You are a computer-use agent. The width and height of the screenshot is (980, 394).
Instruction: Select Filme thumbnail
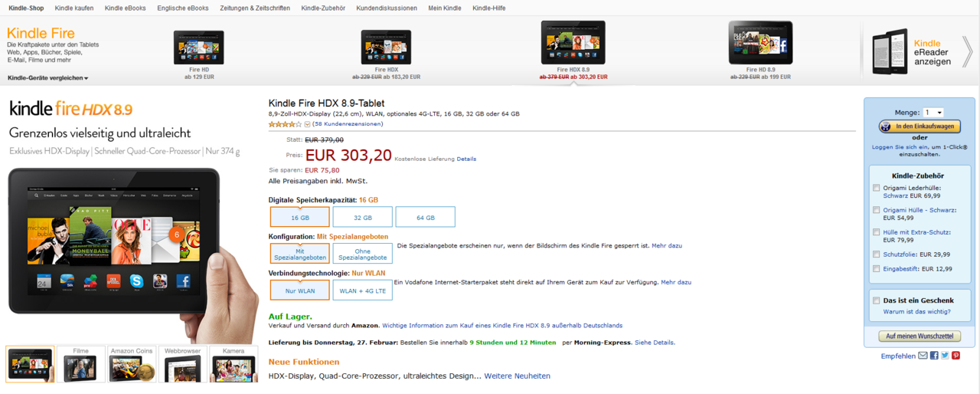[81, 364]
